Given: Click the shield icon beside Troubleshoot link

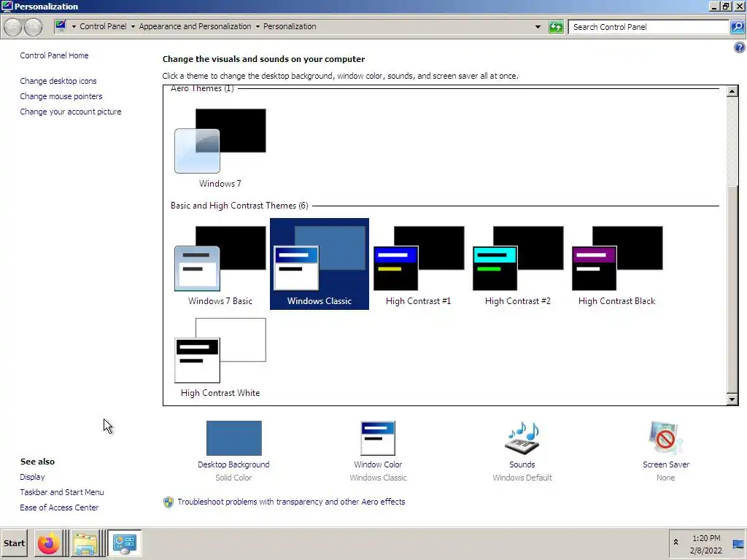Looking at the screenshot, I should point(169,502).
